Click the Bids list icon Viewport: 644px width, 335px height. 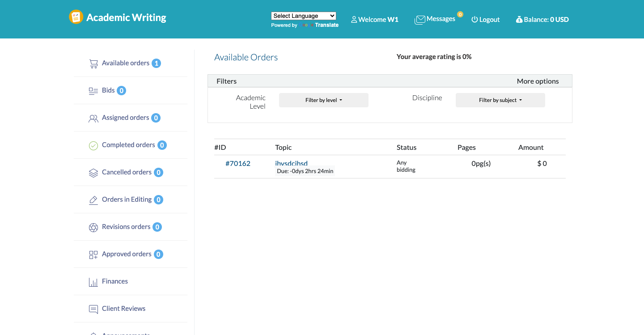[x=93, y=90]
